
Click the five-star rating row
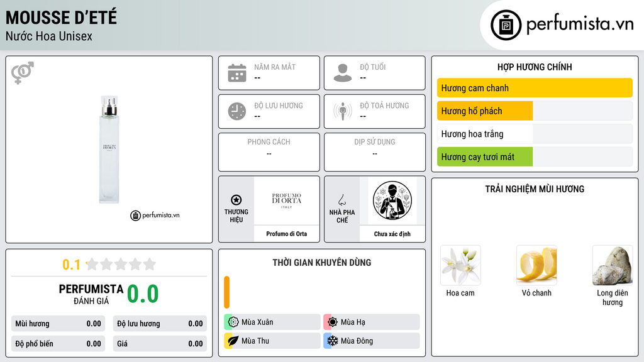tap(121, 264)
